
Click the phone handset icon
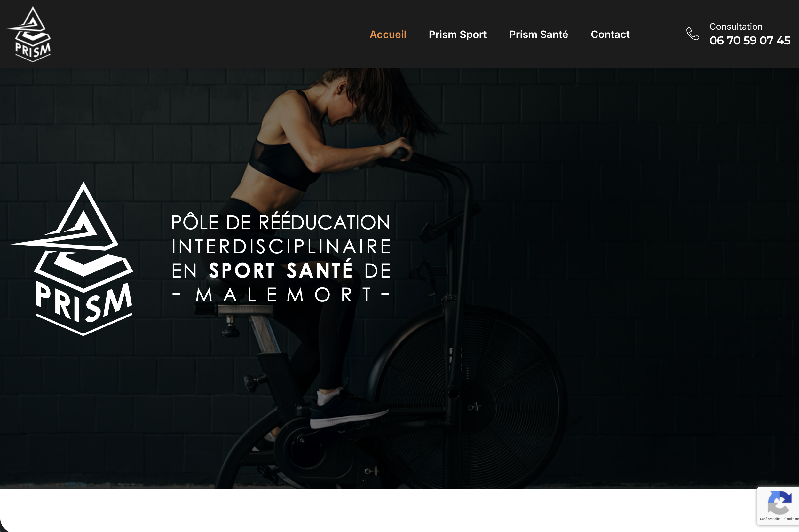click(x=692, y=34)
